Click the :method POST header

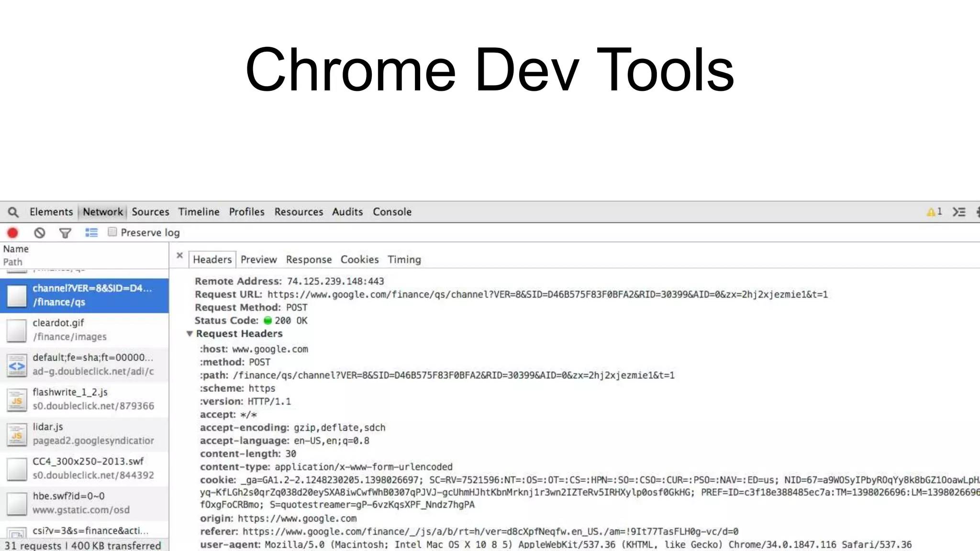(x=235, y=362)
